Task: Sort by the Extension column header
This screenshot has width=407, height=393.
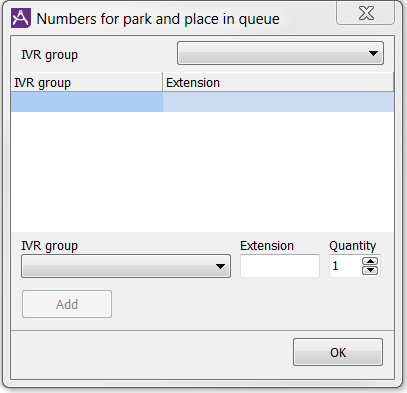Action: pyautogui.click(x=278, y=82)
